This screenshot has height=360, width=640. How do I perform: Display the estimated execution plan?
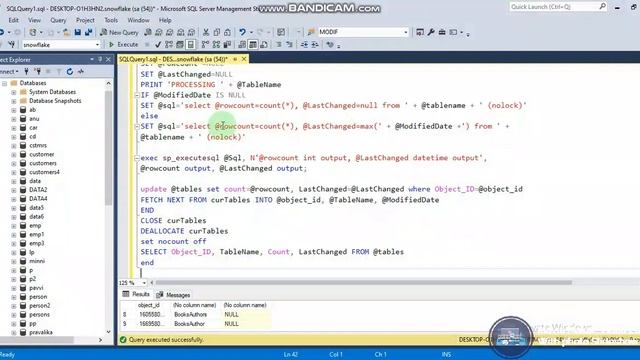click(x=169, y=44)
